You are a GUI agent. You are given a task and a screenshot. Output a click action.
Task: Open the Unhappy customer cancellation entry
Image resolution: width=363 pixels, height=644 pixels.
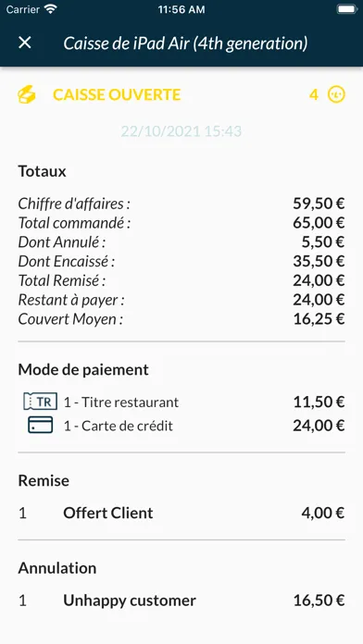181,601
